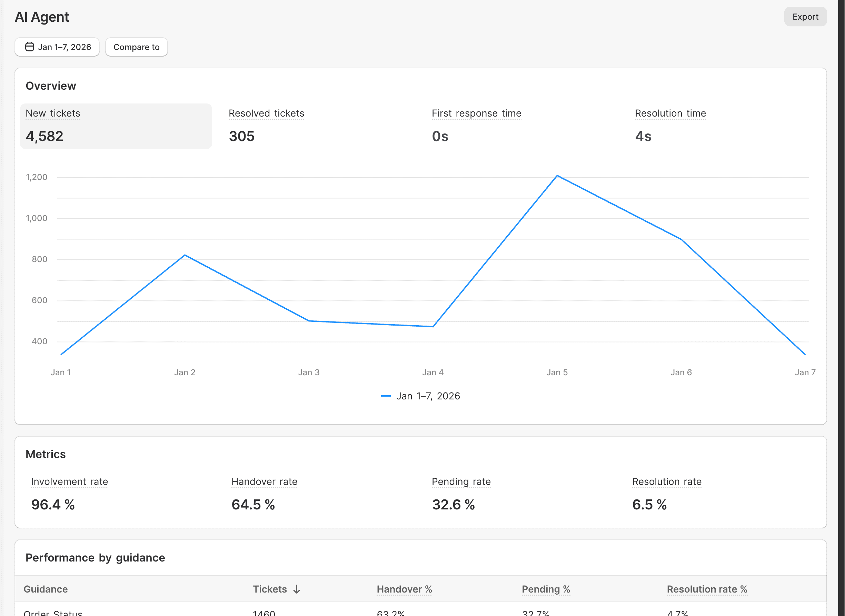The image size is (845, 616).
Task: Click the Resolution rate metric label
Action: tap(666, 482)
